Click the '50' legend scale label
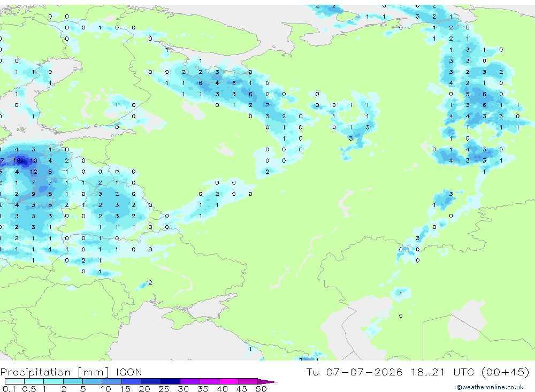The width and height of the screenshot is (535, 392). pos(262,389)
